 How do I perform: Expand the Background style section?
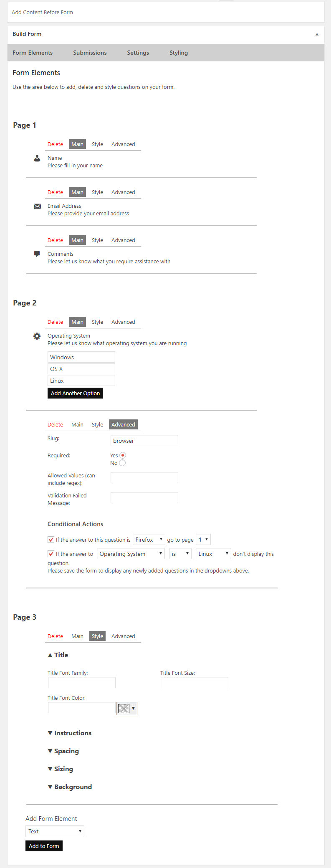pyautogui.click(x=70, y=787)
